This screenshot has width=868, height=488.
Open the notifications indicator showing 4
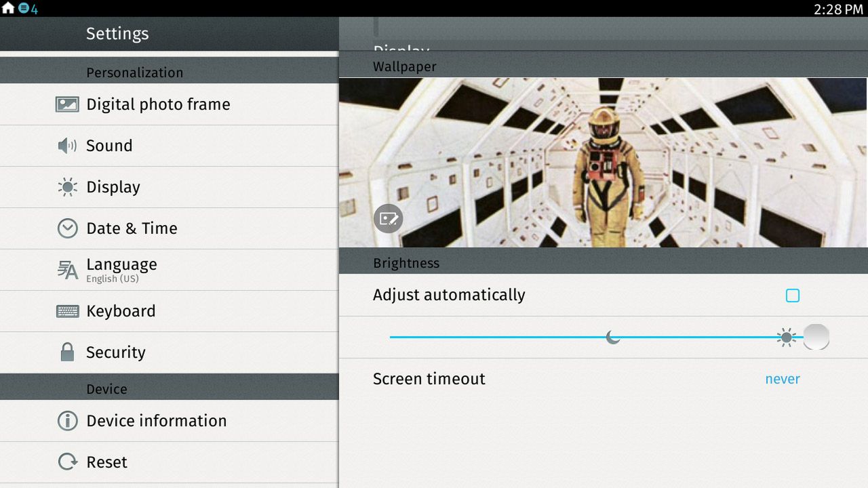pos(28,9)
